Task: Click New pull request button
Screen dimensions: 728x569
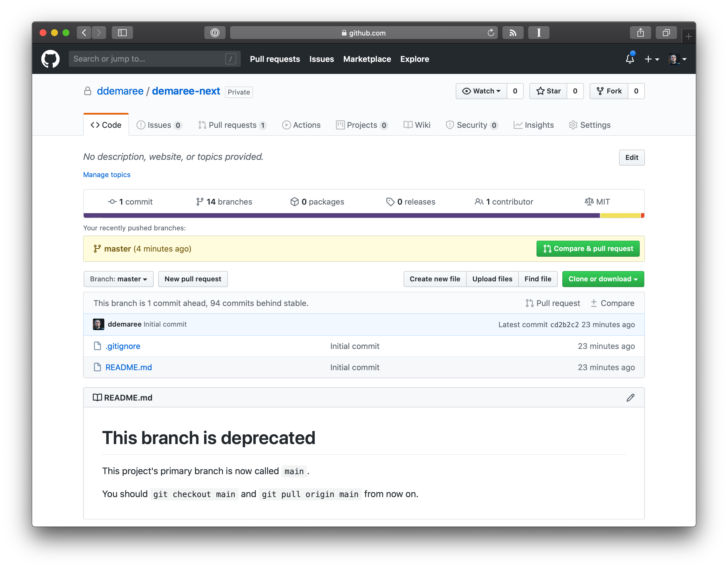Action: (x=193, y=279)
